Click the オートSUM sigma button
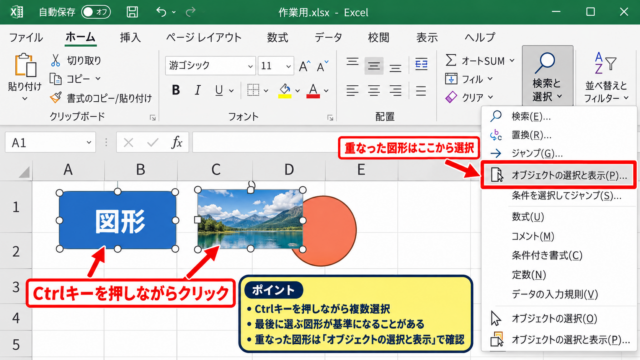The height and width of the screenshot is (360, 640). [475, 60]
